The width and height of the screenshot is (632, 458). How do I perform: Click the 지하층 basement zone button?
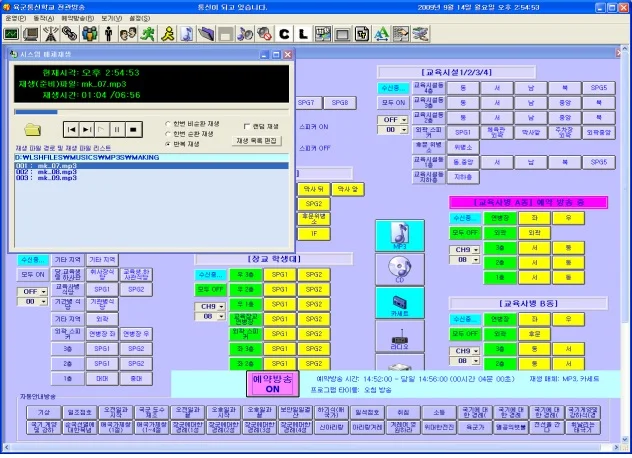(x=463, y=177)
